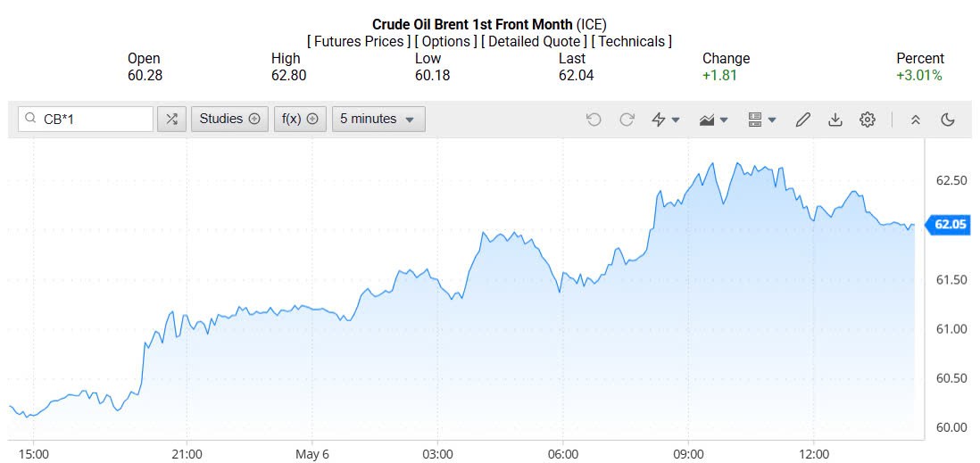Open chart settings gear
Screen dimensions: 980x463
click(x=868, y=120)
